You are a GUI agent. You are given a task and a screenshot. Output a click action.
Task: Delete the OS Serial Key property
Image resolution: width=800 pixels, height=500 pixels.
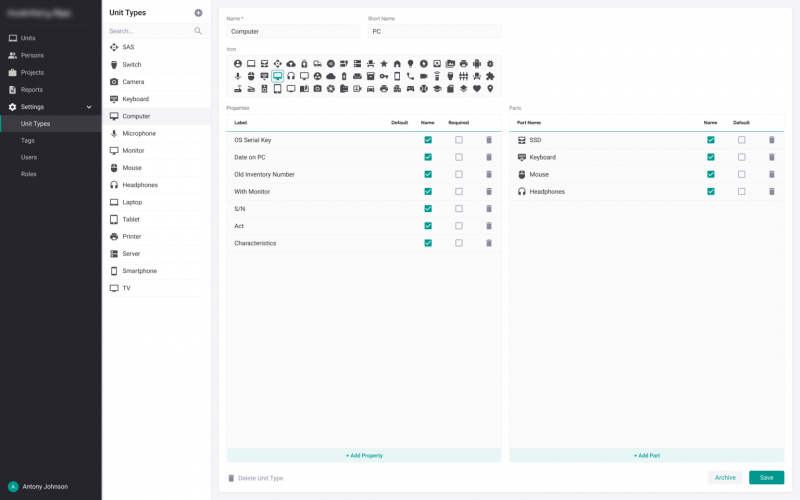tap(489, 140)
